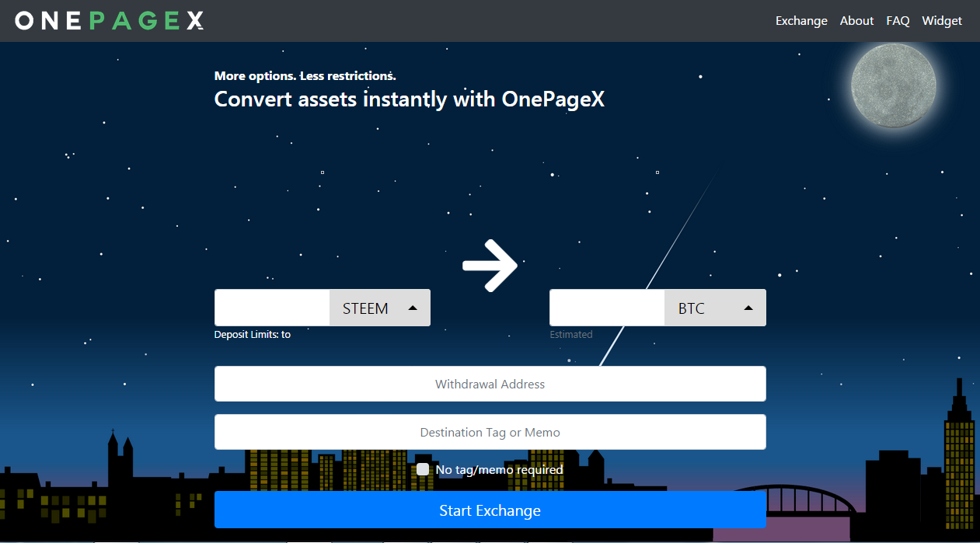Click the OnePageX logo

[110, 21]
